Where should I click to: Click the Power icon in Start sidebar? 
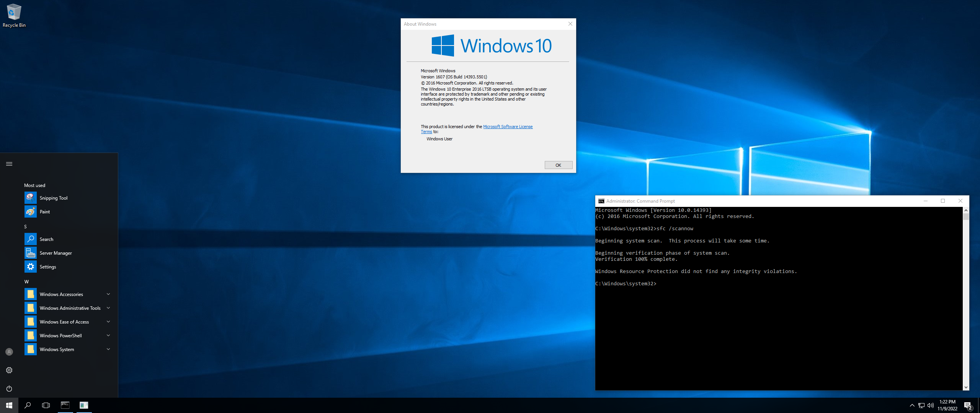[9, 389]
